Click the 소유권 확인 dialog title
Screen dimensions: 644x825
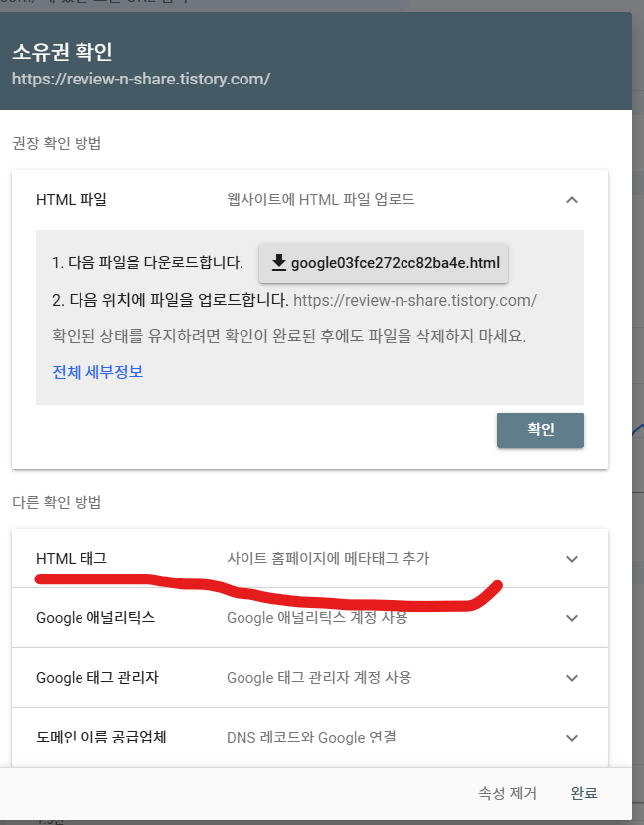coord(62,52)
